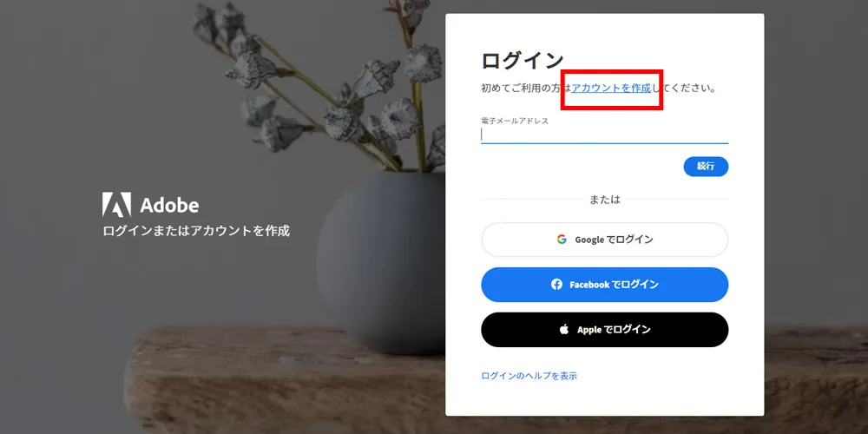Click the 電子メールアドレス field label
Image resolution: width=868 pixels, height=434 pixels.
[514, 121]
